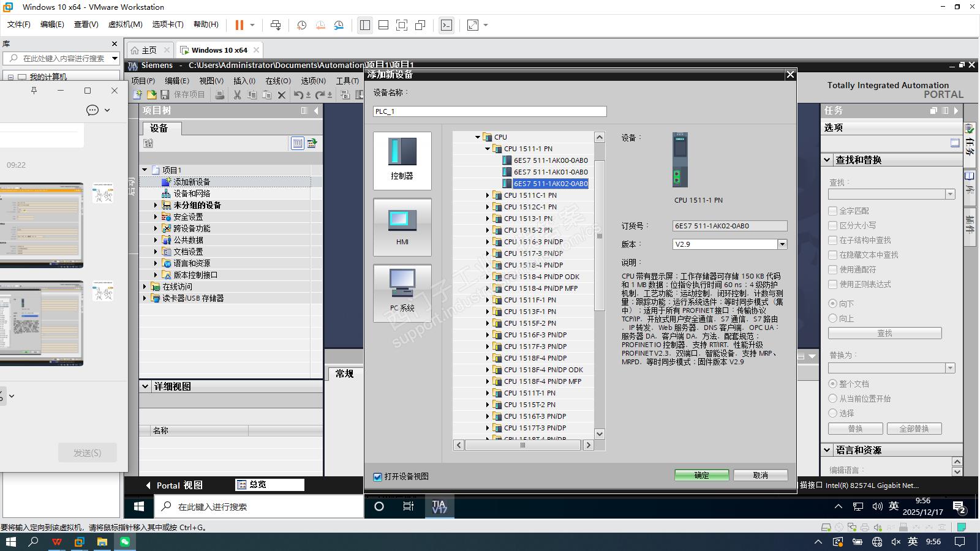
Task: Open the 版本 V2.9 version dropdown
Action: point(782,244)
